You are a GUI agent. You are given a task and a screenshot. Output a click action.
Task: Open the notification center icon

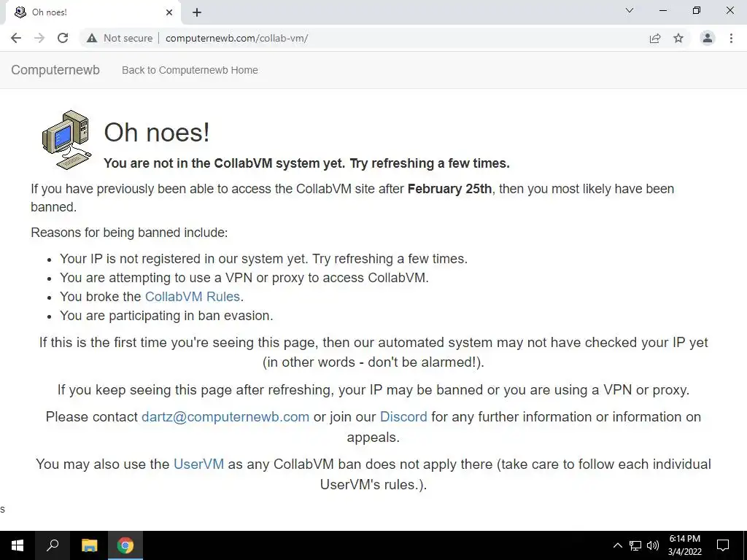(723, 545)
